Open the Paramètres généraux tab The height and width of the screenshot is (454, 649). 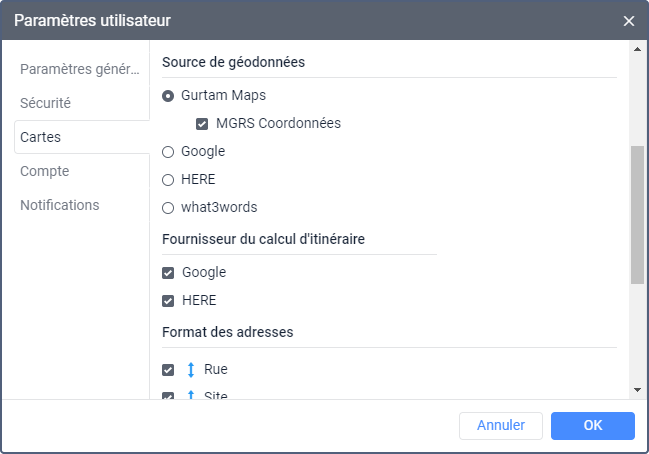[80, 69]
